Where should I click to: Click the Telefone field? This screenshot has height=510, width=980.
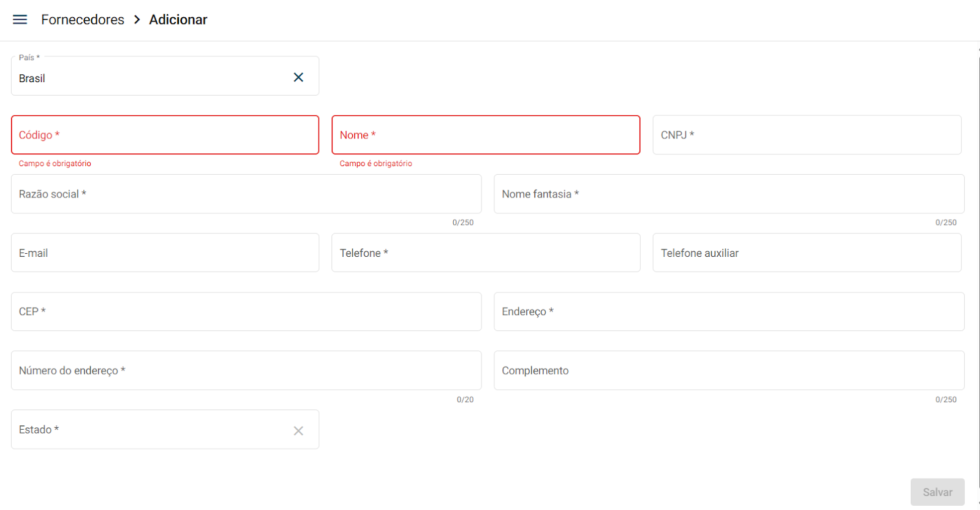(486, 253)
